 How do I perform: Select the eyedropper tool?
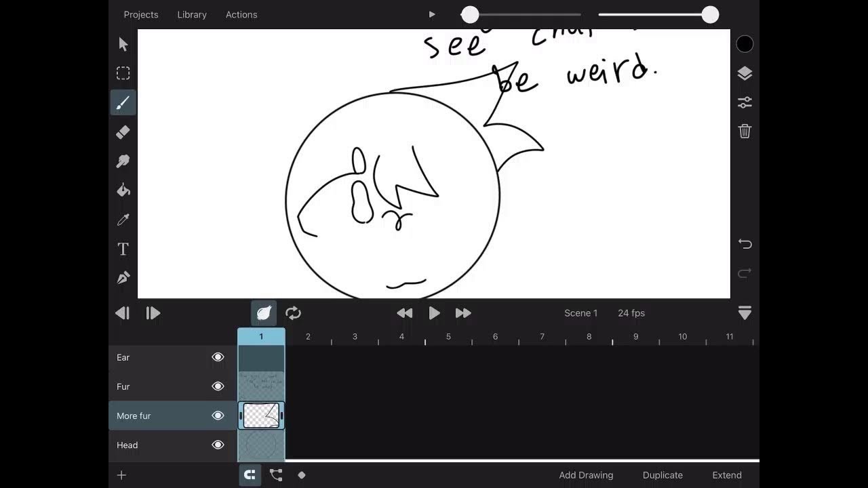click(123, 220)
